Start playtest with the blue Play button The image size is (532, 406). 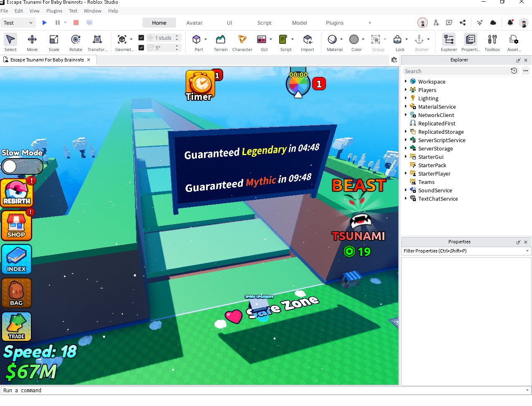(44, 23)
